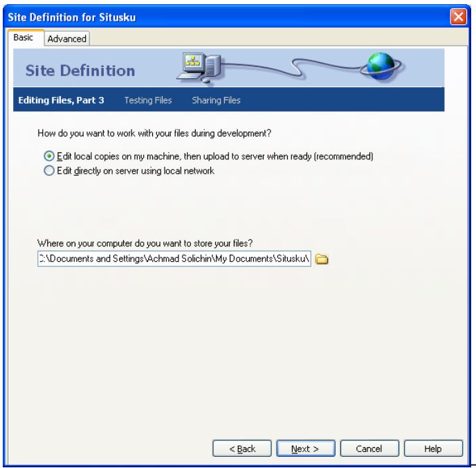The width and height of the screenshot is (476, 468).
Task: Click Editing Files, Part 3 step label
Action: click(61, 100)
